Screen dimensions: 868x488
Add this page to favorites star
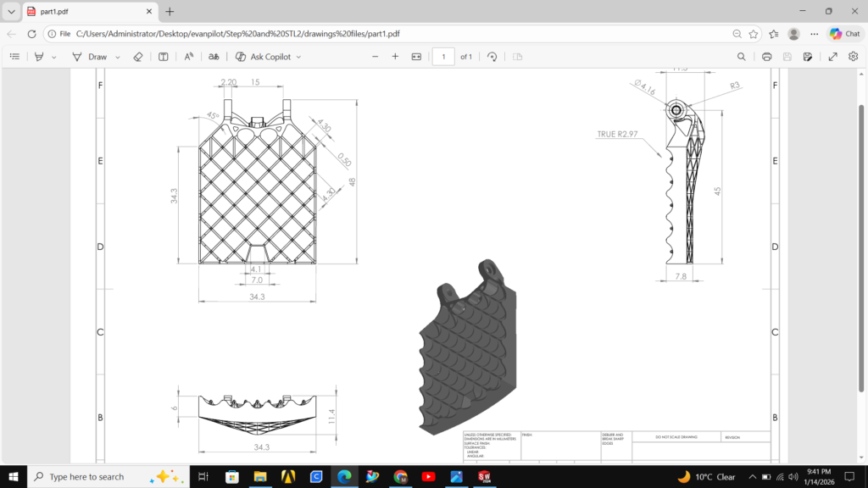(754, 34)
